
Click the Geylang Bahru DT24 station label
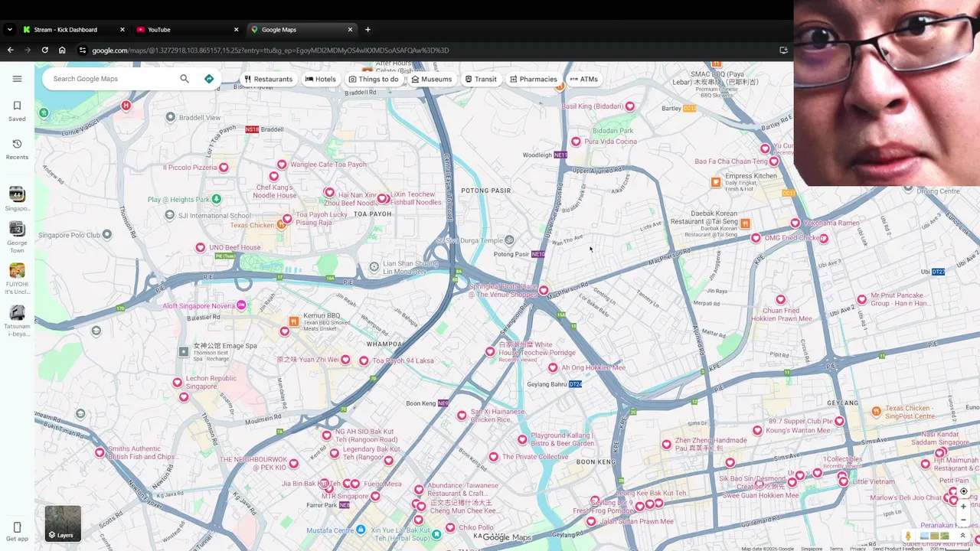[555, 384]
